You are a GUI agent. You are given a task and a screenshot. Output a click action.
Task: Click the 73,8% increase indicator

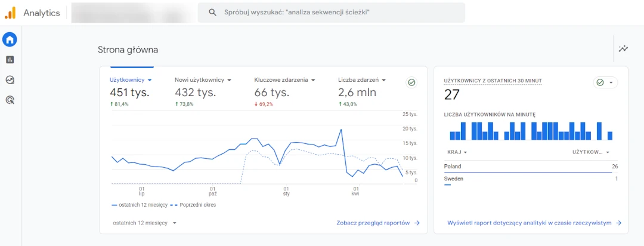point(184,104)
